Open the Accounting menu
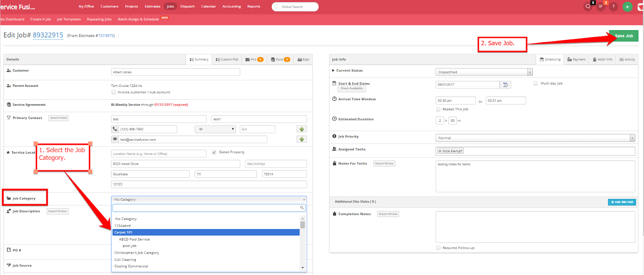 point(232,6)
